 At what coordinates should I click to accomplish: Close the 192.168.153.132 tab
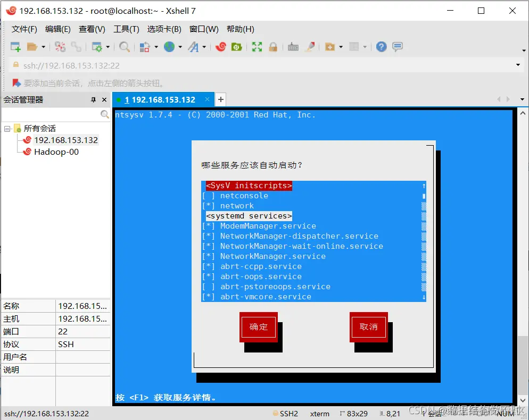[207, 99]
